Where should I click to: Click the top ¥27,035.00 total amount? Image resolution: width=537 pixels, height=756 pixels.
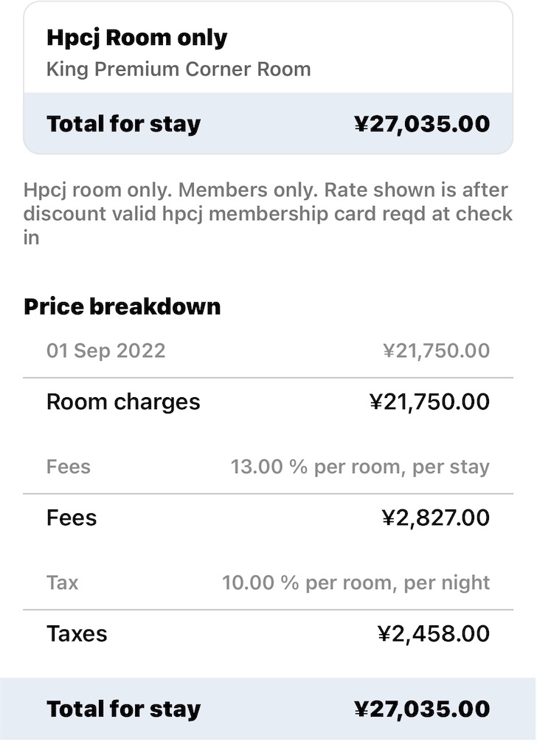(x=422, y=124)
